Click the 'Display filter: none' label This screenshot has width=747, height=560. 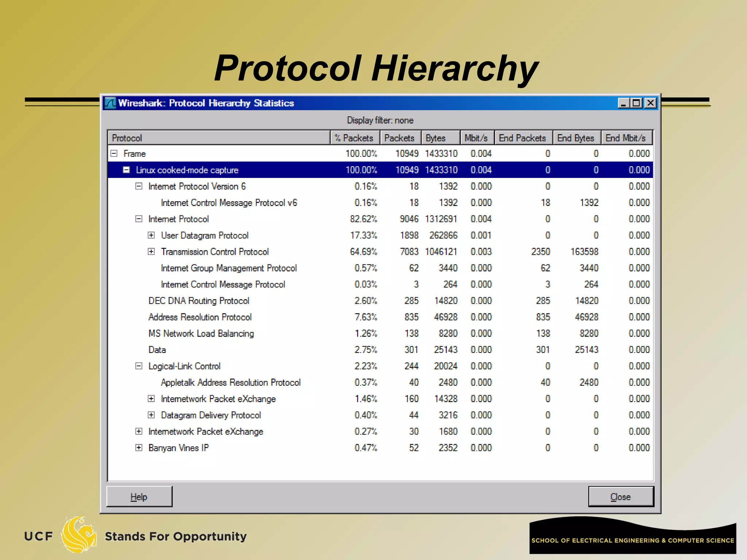click(x=380, y=120)
